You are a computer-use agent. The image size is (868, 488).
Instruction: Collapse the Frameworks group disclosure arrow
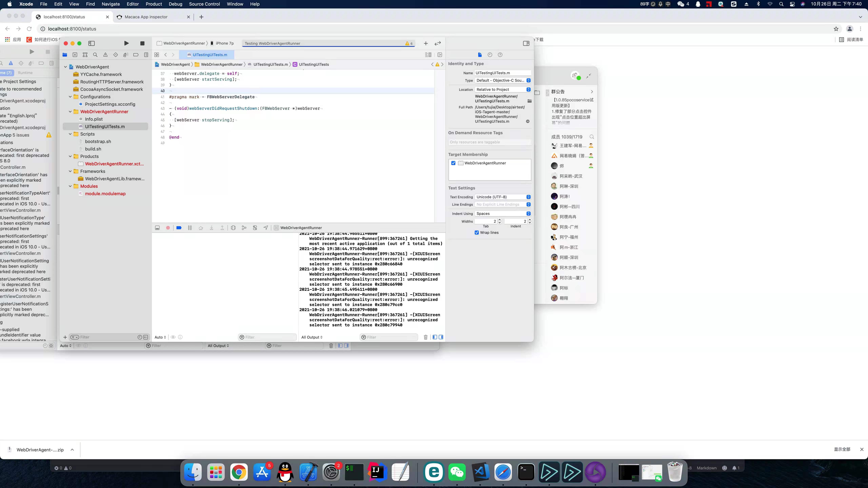pos(70,171)
